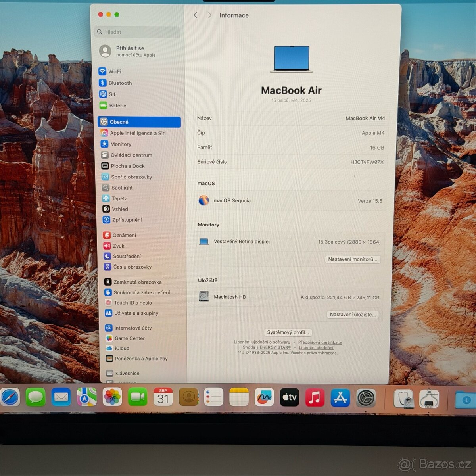
Task: Open Safari from the Dock
Action: click(x=10, y=397)
